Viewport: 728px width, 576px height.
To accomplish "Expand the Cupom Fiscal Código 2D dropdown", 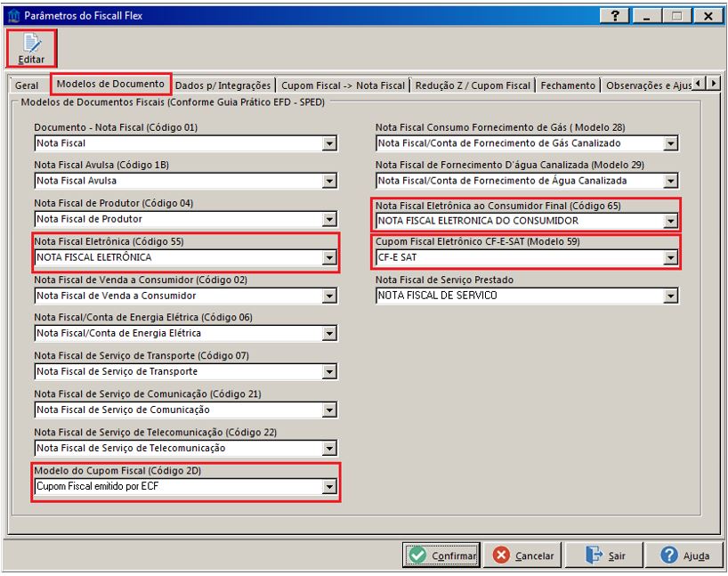I will pyautogui.click(x=329, y=486).
